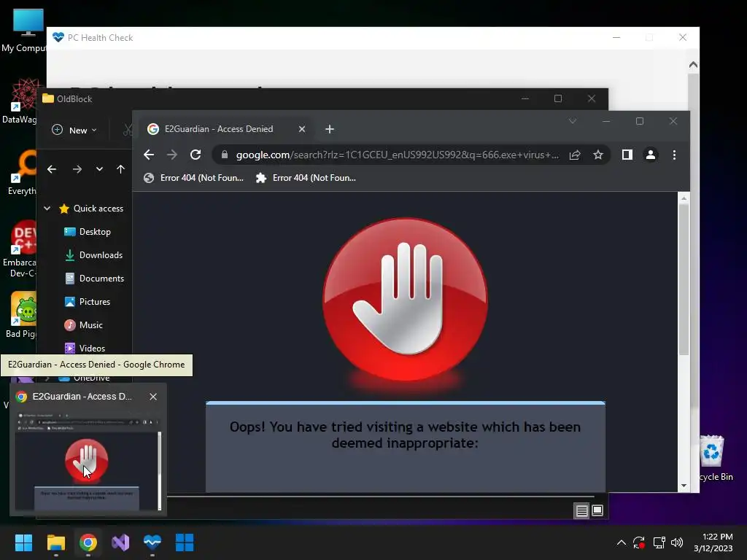
Task: Open PC Health Check from taskbar
Action: 152,542
